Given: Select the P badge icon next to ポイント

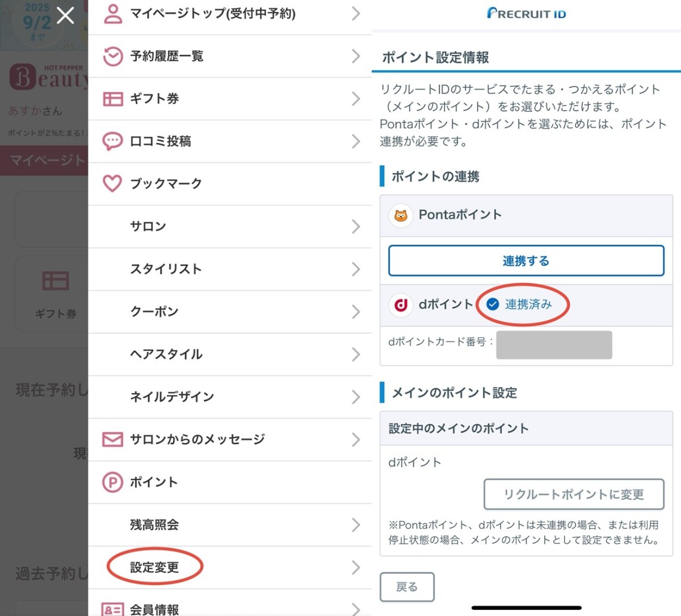Looking at the screenshot, I should coord(112,481).
